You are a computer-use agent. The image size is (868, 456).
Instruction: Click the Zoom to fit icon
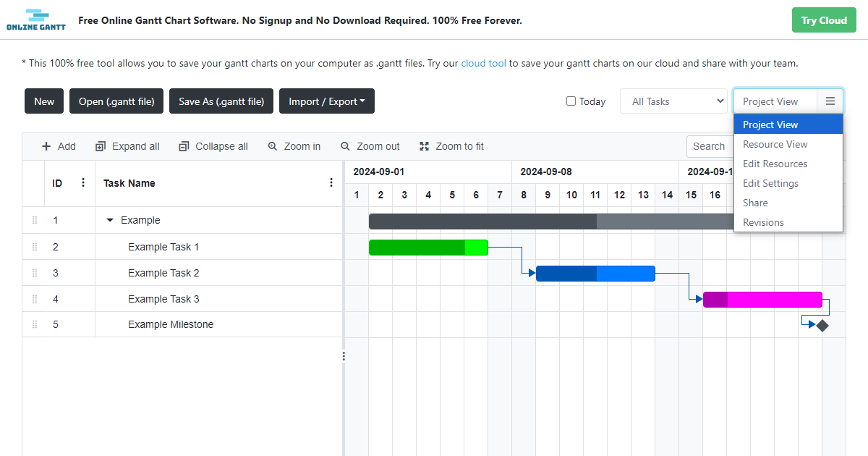(x=424, y=146)
